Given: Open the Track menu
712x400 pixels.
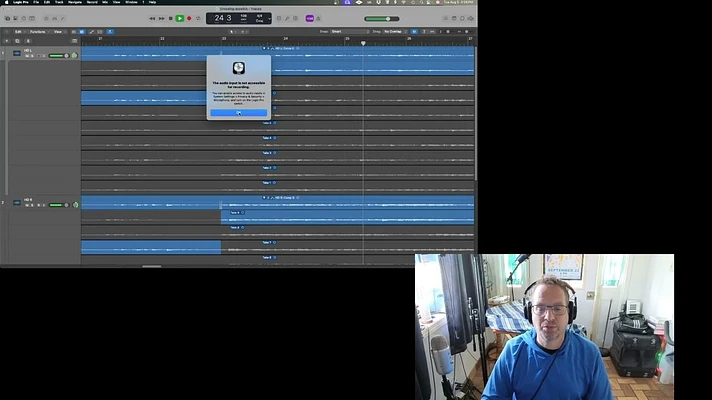Looking at the screenshot, I should [59, 2].
